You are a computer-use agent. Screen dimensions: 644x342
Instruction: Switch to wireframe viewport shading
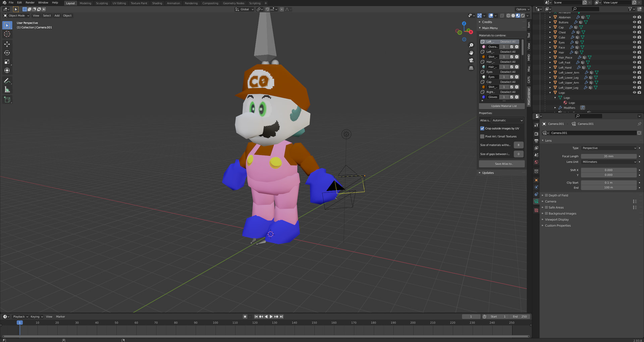(x=508, y=16)
